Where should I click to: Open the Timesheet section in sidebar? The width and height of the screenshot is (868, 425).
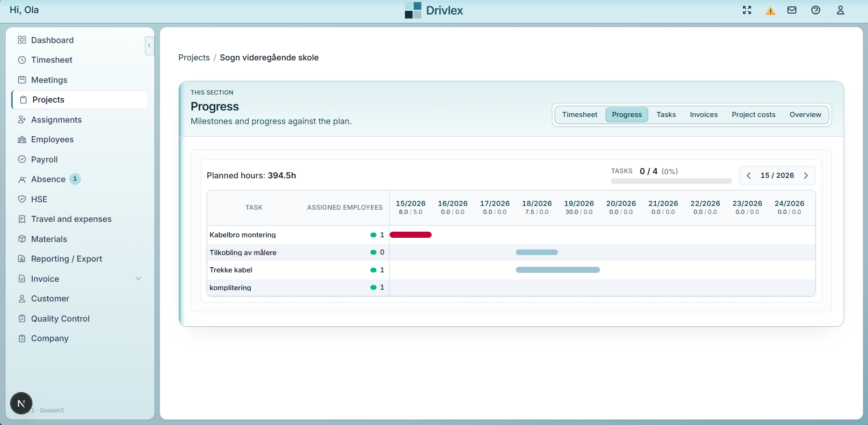click(x=51, y=60)
